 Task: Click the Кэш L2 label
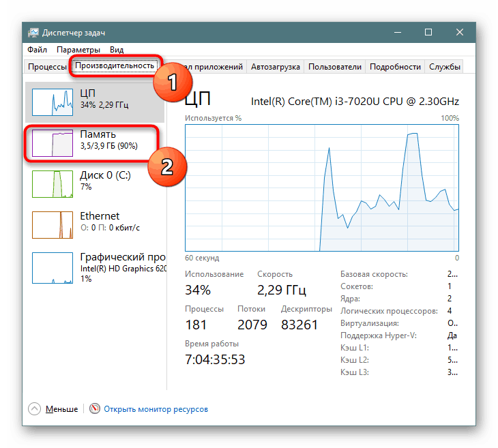pos(355,360)
